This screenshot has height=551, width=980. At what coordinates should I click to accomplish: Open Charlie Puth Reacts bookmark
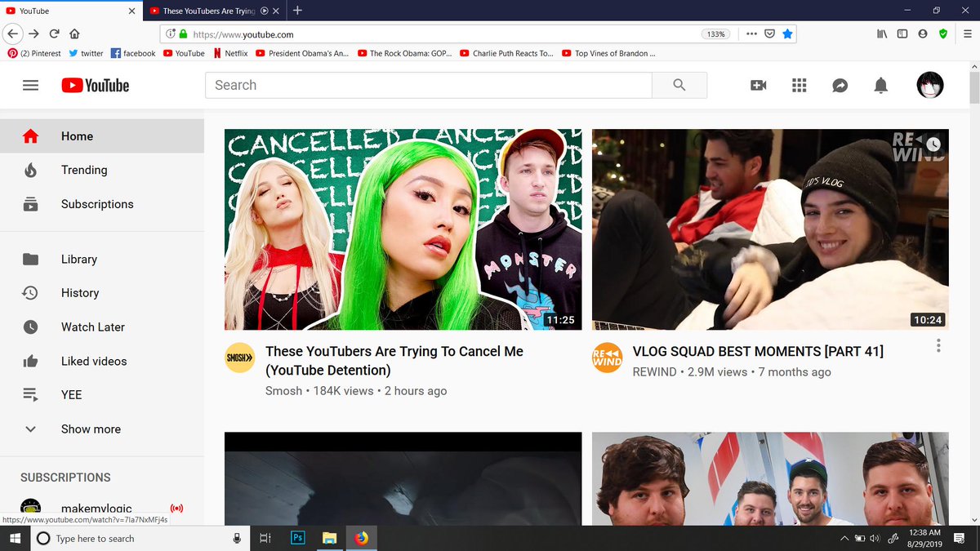(506, 53)
